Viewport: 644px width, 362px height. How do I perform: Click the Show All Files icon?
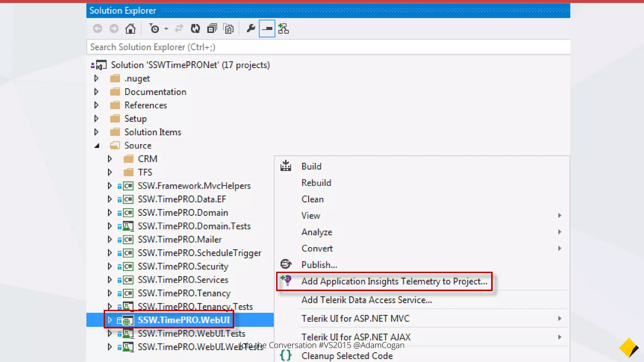pos(229,29)
